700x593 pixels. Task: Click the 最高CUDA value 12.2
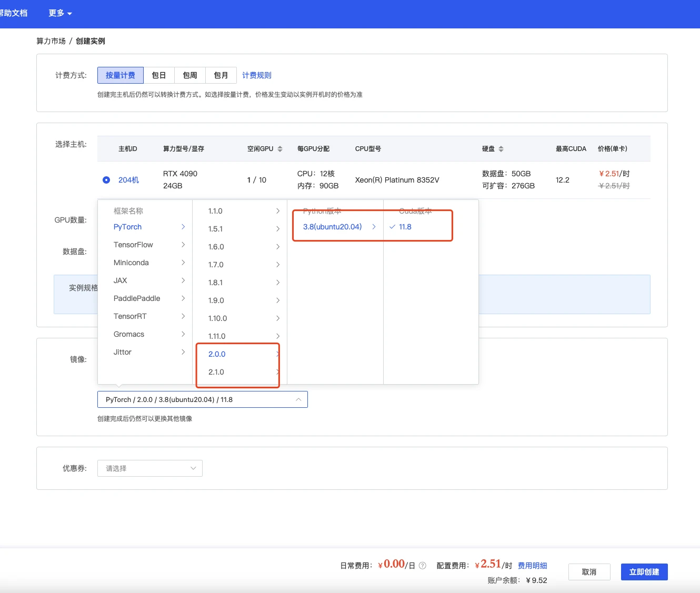(563, 180)
